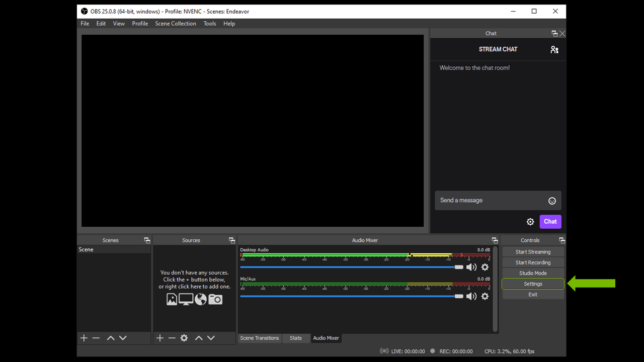Remove the selected scene with minus button
Image resolution: width=644 pixels, height=362 pixels.
pyautogui.click(x=96, y=338)
